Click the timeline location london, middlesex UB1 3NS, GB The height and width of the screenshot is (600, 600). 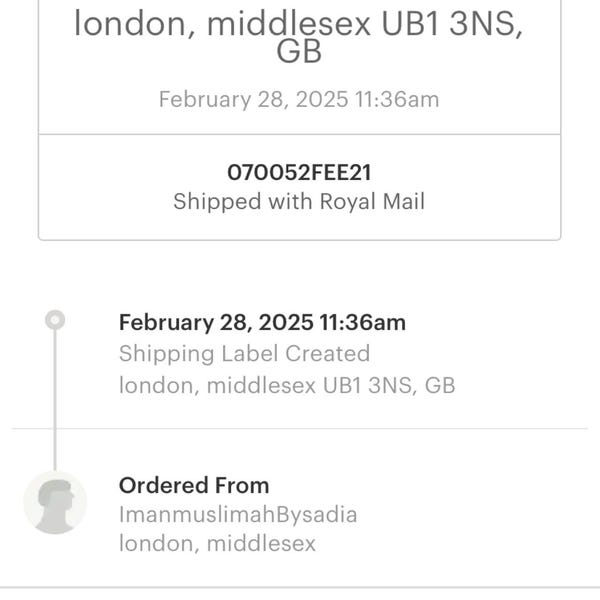[287, 385]
